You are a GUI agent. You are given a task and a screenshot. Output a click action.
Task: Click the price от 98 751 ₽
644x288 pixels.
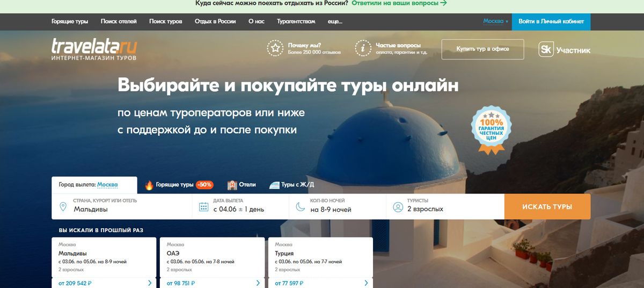pos(181,283)
